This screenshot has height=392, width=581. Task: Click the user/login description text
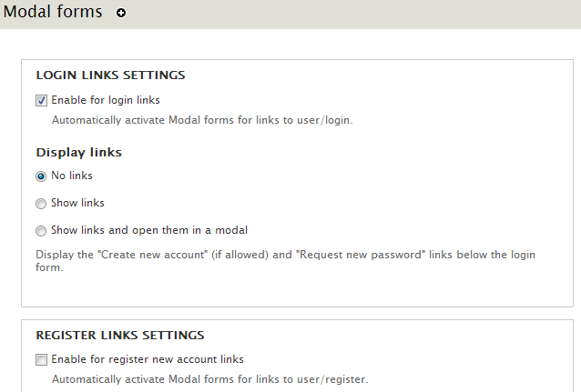(201, 119)
